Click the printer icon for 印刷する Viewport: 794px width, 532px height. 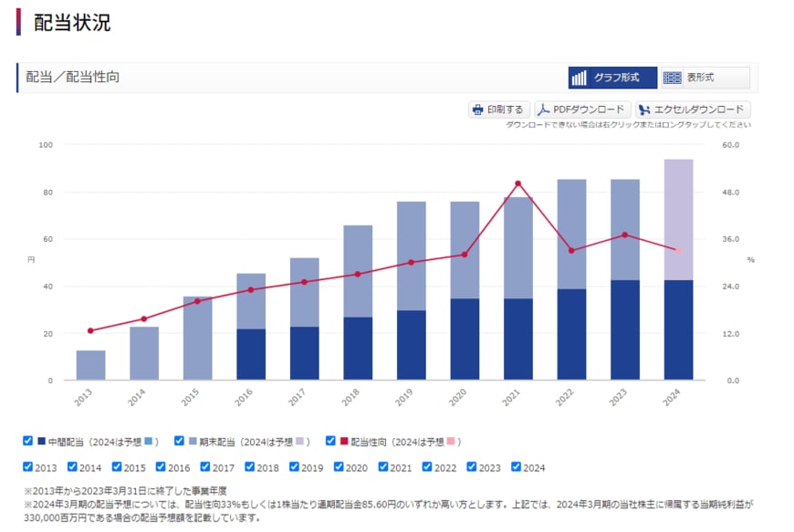[477, 110]
